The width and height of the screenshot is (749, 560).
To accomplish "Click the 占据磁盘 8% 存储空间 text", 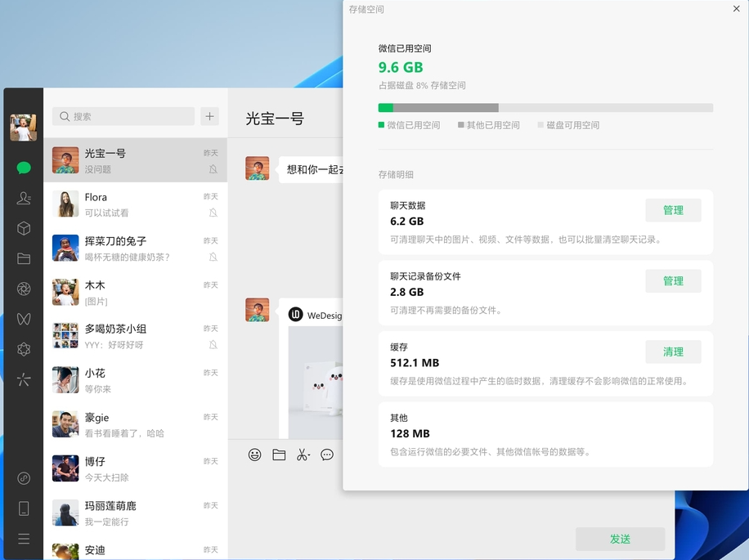I will (422, 86).
